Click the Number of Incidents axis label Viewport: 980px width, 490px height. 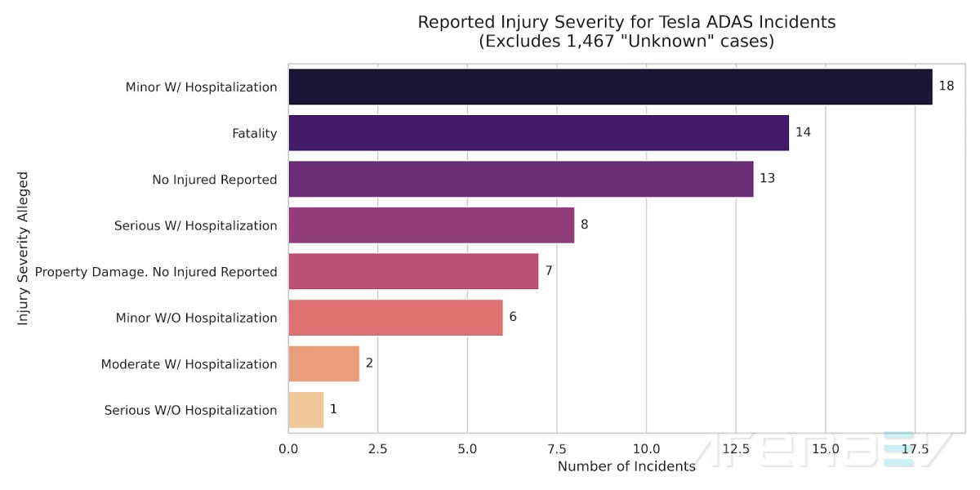point(626,467)
